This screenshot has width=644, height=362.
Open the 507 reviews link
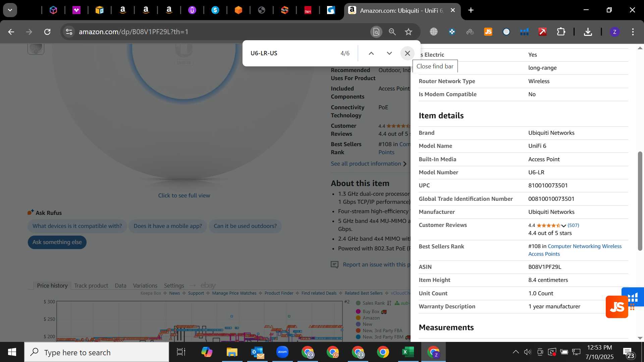pyautogui.click(x=573, y=225)
